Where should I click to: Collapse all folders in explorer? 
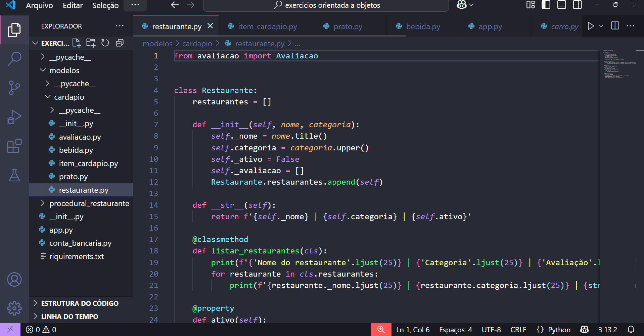click(120, 43)
